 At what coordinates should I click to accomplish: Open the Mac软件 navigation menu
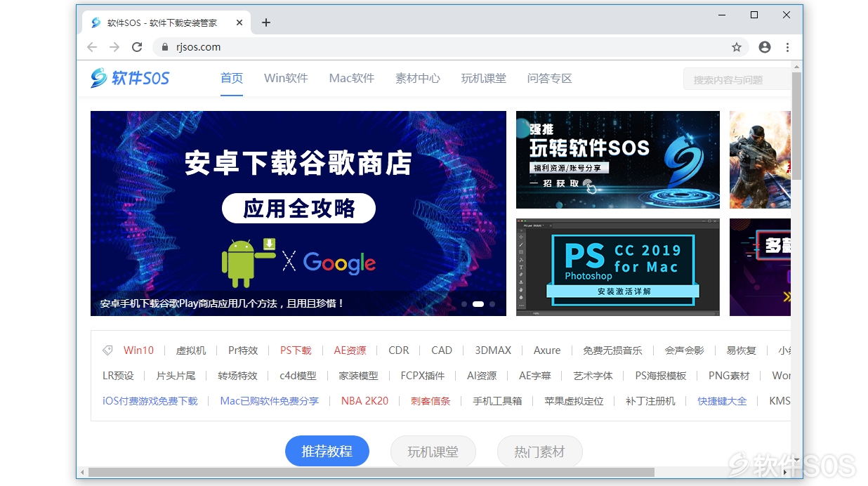coord(351,78)
